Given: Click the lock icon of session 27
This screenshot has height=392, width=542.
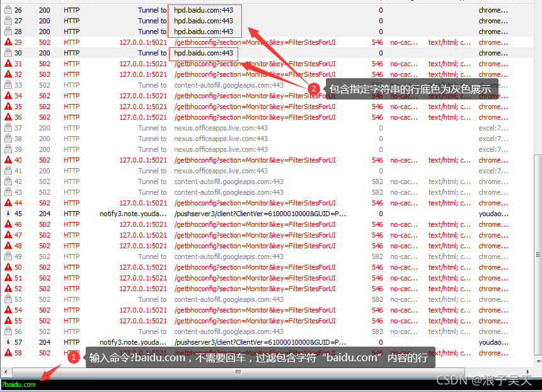Looking at the screenshot, I should (8, 20).
